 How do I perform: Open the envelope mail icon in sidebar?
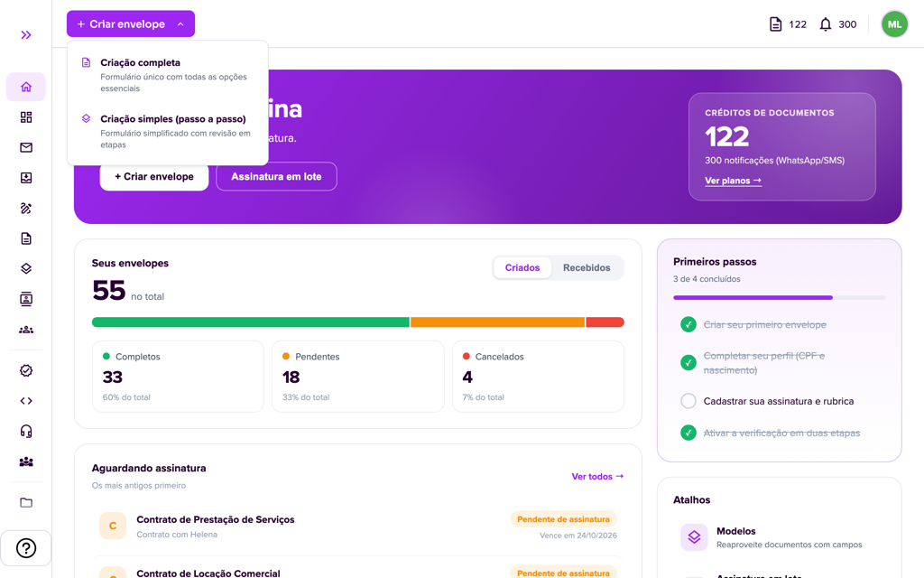[26, 147]
